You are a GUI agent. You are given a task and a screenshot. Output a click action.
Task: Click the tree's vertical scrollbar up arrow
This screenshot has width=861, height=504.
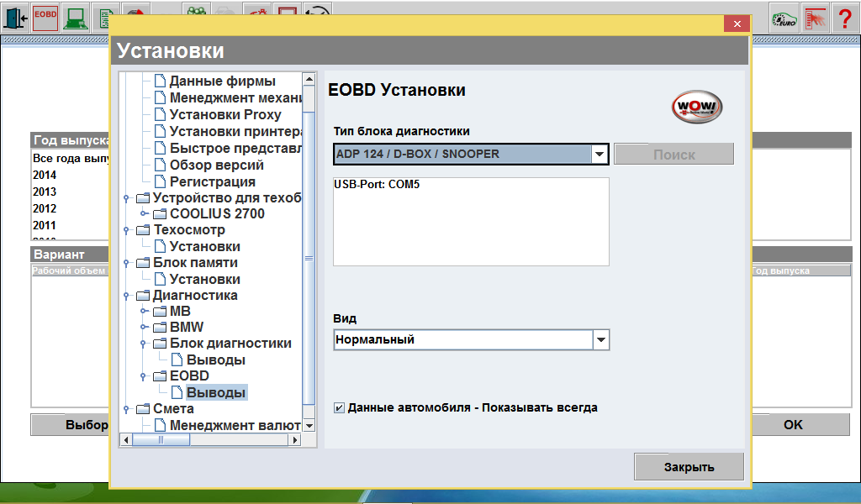pyautogui.click(x=309, y=80)
